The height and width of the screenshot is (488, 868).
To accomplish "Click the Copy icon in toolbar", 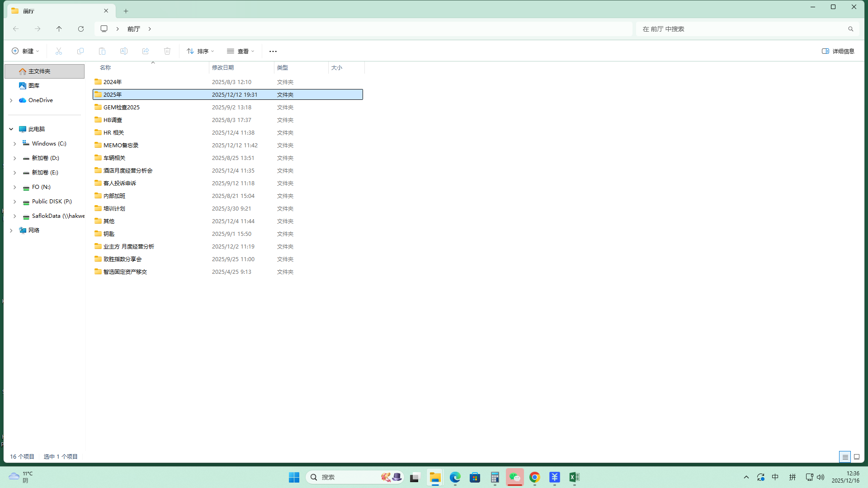I will coord(80,51).
